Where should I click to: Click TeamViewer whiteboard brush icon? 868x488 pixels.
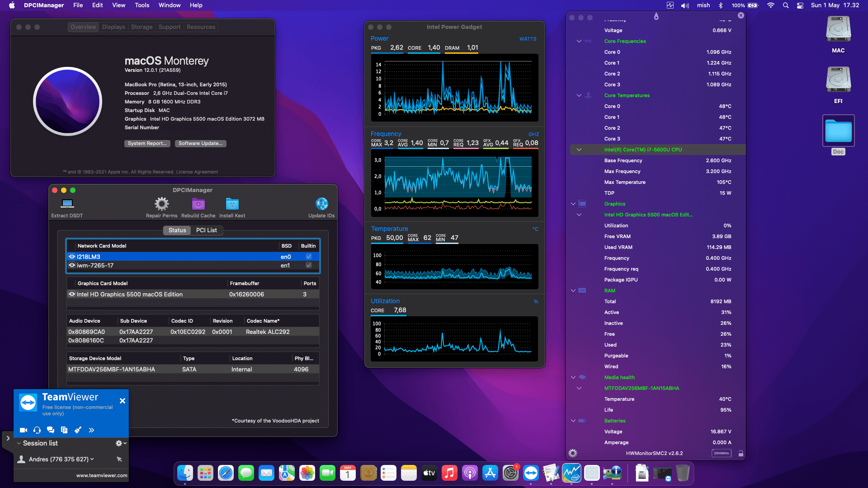coord(78,430)
